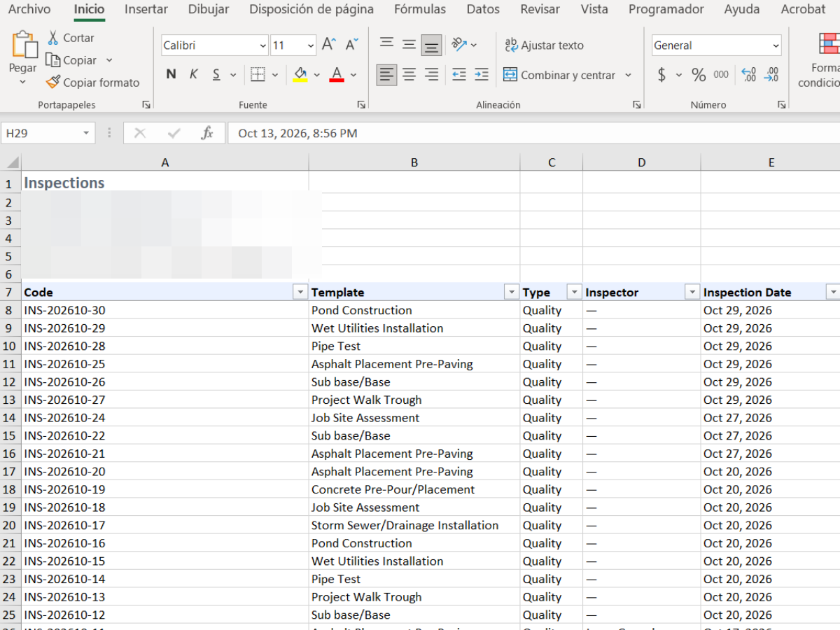Switch to the Dibujar tab
Image resolution: width=840 pixels, height=630 pixels.
209,9
